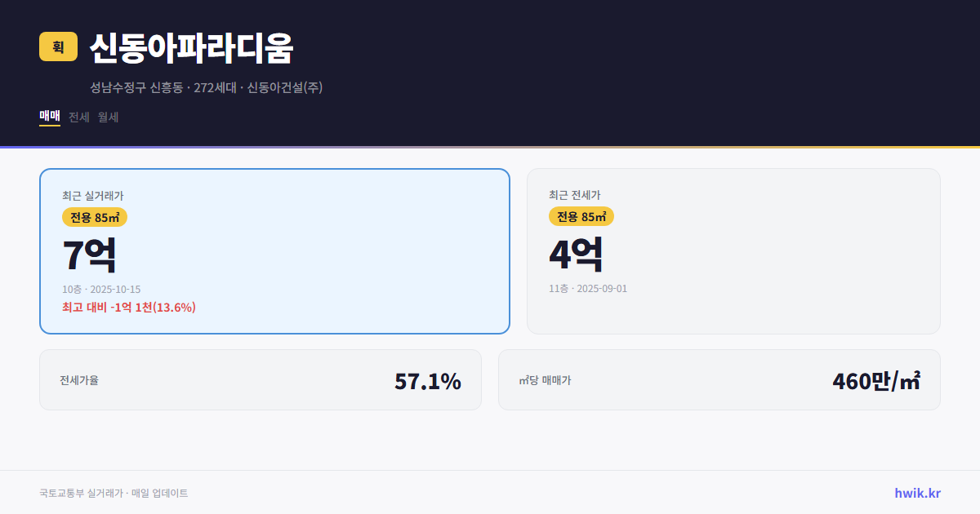The height and width of the screenshot is (514, 980).
Task: Click the 성남수정구 신흥동 location text
Action: tap(134, 87)
